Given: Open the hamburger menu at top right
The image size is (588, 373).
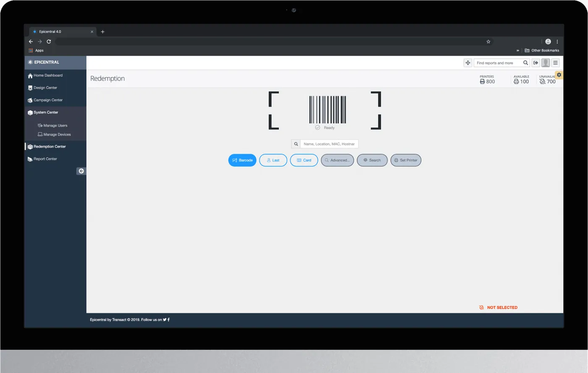Looking at the screenshot, I should (x=555, y=63).
